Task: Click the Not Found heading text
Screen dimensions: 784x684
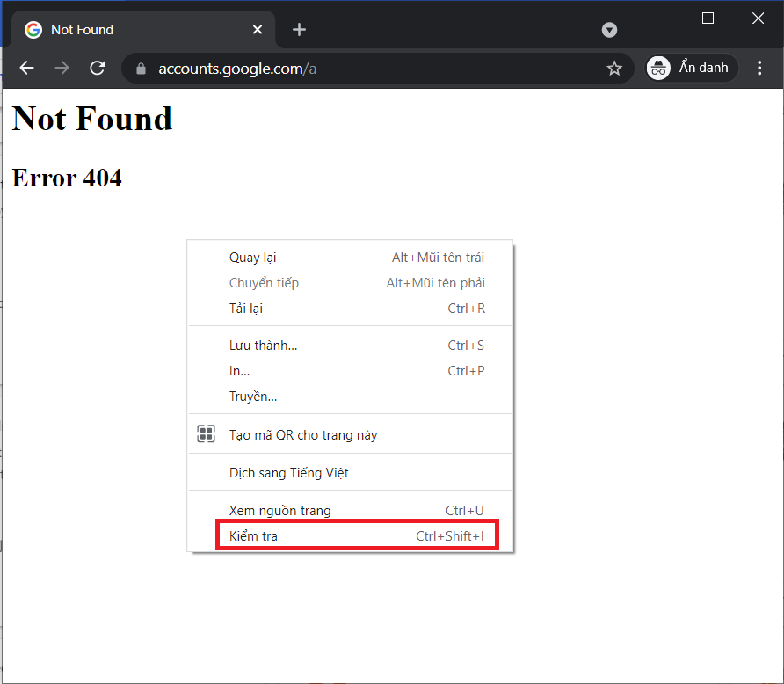Action: tap(92, 119)
